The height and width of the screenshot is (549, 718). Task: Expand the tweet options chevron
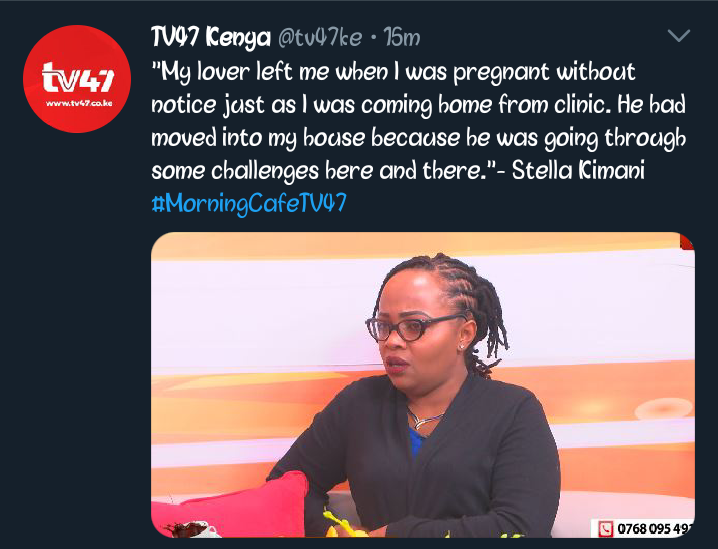pos(679,36)
